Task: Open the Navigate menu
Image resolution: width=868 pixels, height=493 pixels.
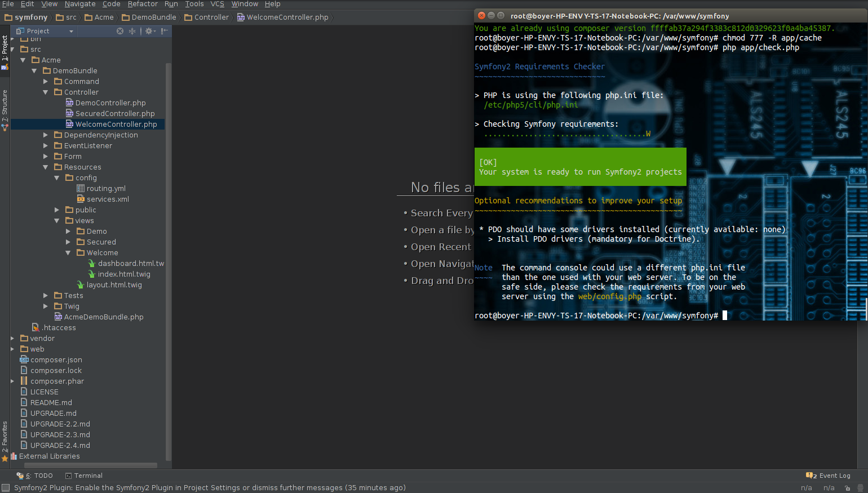Action: tap(80, 4)
